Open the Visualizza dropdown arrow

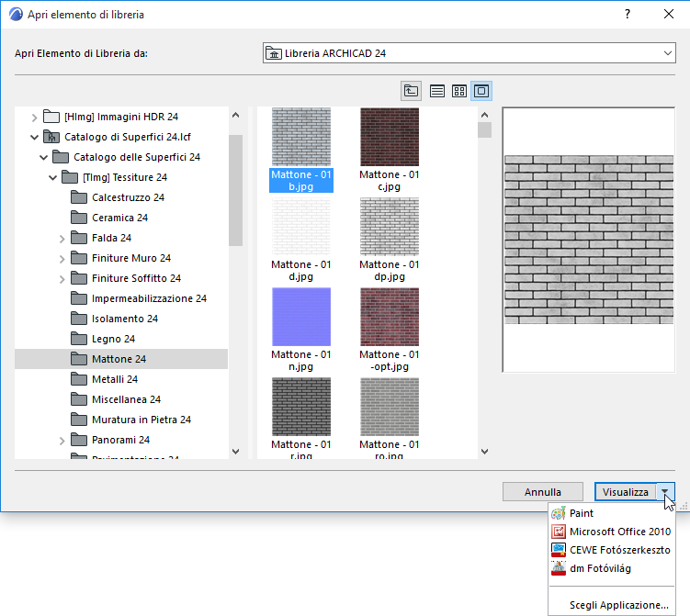[665, 492]
